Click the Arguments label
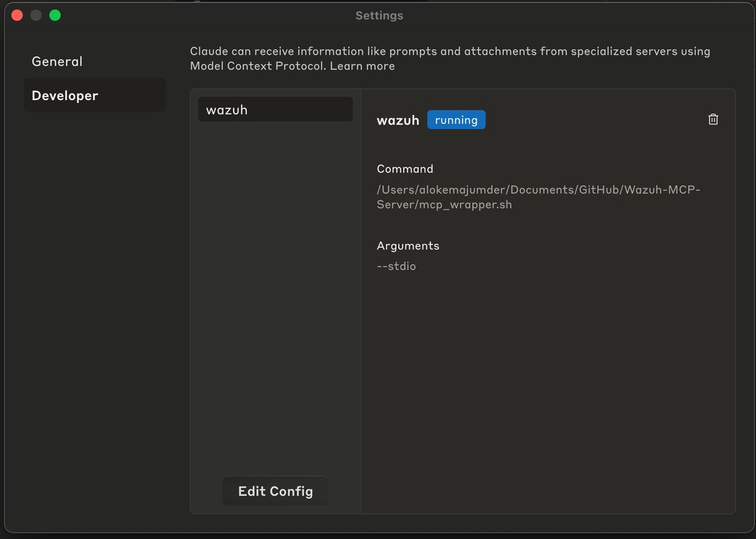 (x=408, y=246)
